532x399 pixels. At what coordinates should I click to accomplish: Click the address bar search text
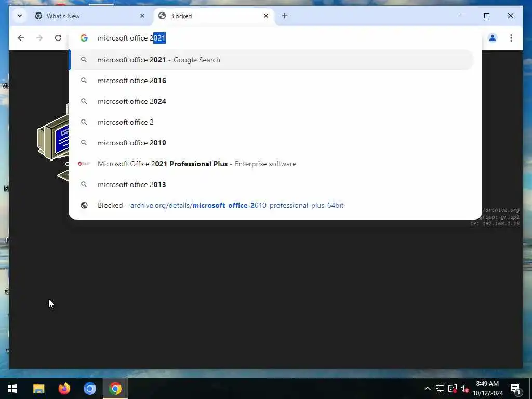click(131, 38)
